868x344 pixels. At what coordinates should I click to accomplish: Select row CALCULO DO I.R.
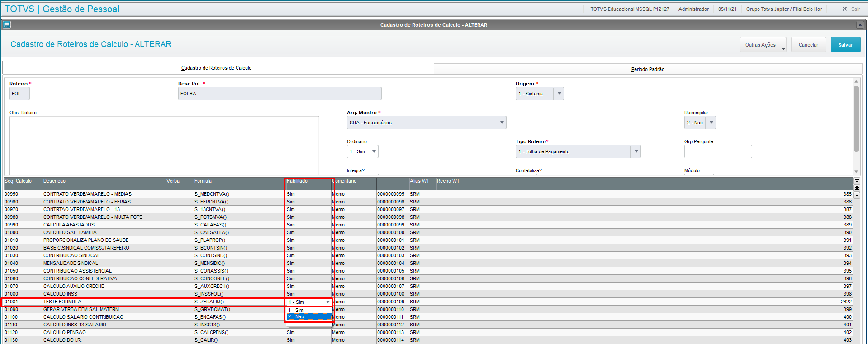pos(428,340)
